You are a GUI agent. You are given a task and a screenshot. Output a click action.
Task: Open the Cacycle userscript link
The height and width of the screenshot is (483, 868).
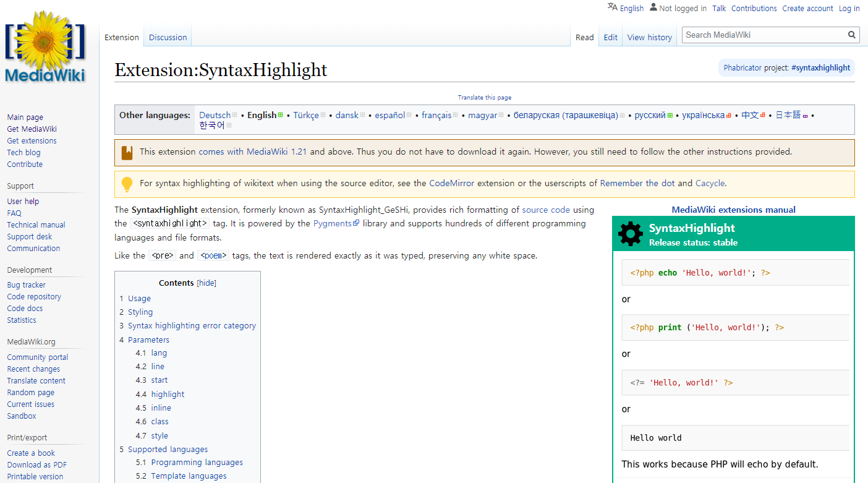pyautogui.click(x=710, y=183)
